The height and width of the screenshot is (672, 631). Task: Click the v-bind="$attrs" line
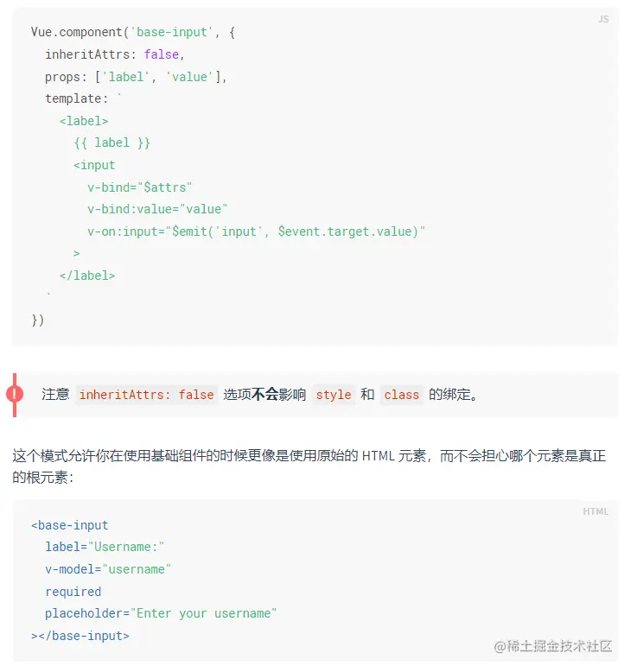(139, 187)
